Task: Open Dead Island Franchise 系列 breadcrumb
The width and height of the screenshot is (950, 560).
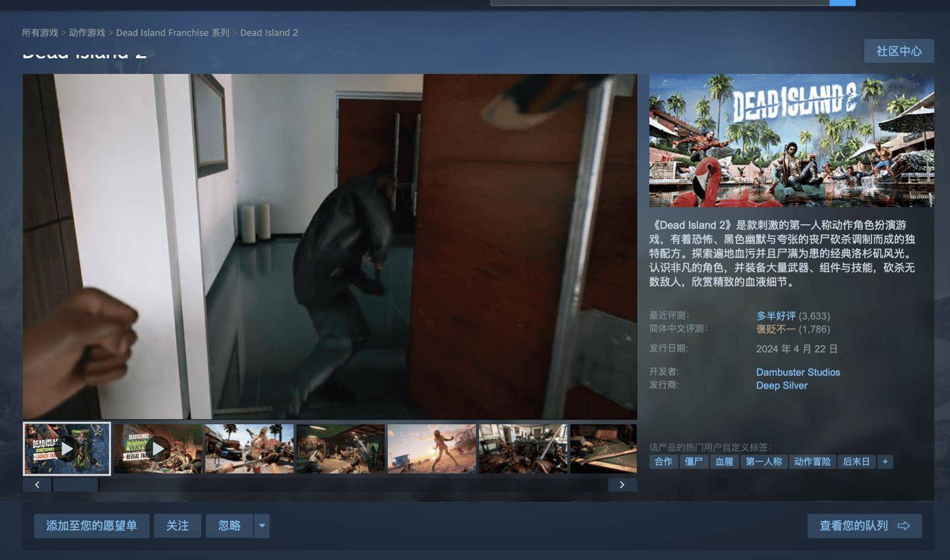Action: click(x=172, y=32)
